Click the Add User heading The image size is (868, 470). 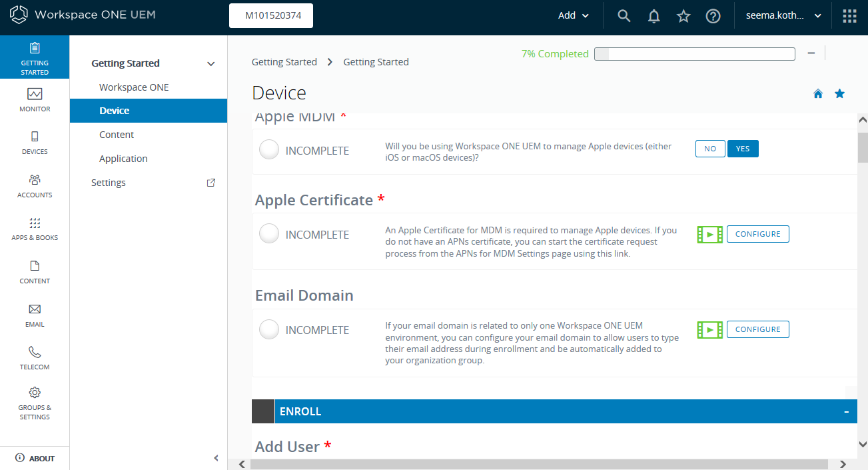(x=287, y=447)
